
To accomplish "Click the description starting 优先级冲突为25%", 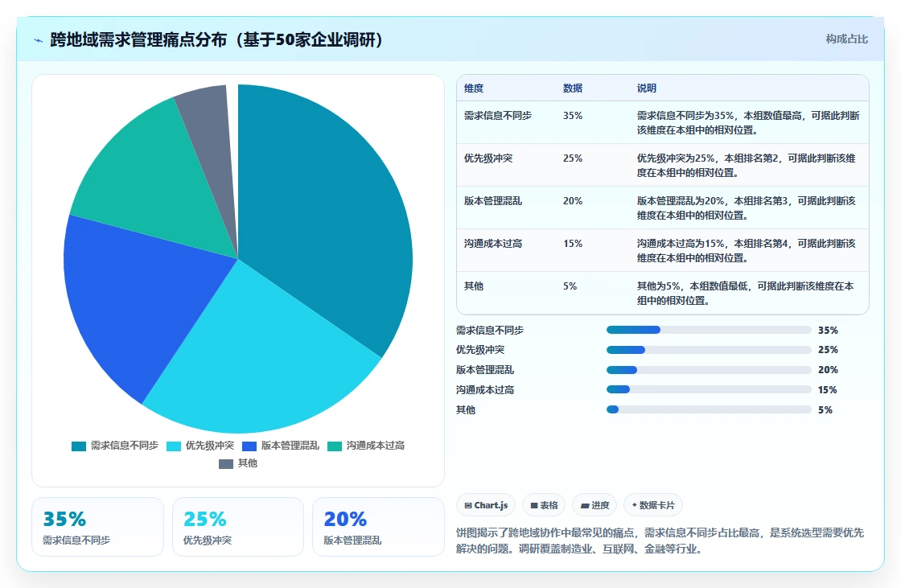I will pyautogui.click(x=746, y=166).
